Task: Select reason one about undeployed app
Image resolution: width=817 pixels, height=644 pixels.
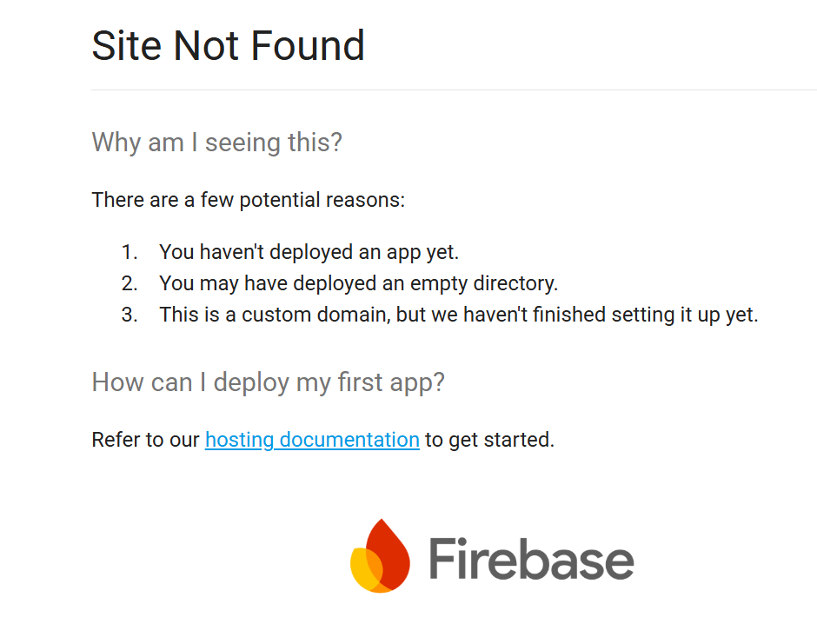Action: [x=309, y=252]
